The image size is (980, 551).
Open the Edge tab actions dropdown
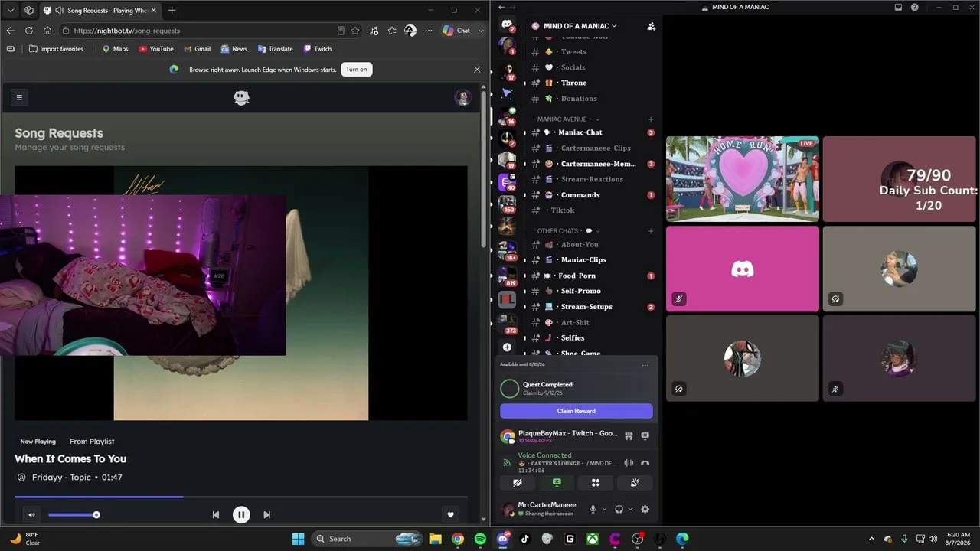coord(11,10)
